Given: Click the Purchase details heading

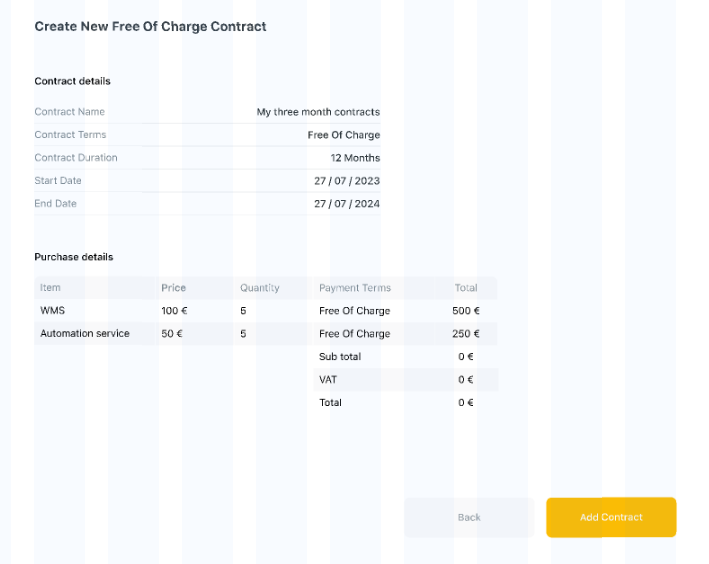Looking at the screenshot, I should (74, 257).
